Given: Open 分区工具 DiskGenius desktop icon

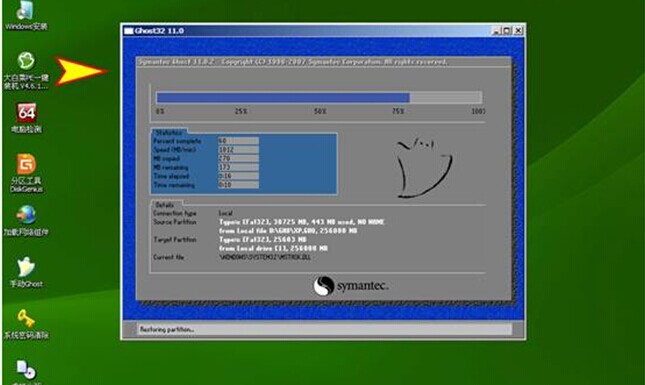Looking at the screenshot, I should pos(26,173).
